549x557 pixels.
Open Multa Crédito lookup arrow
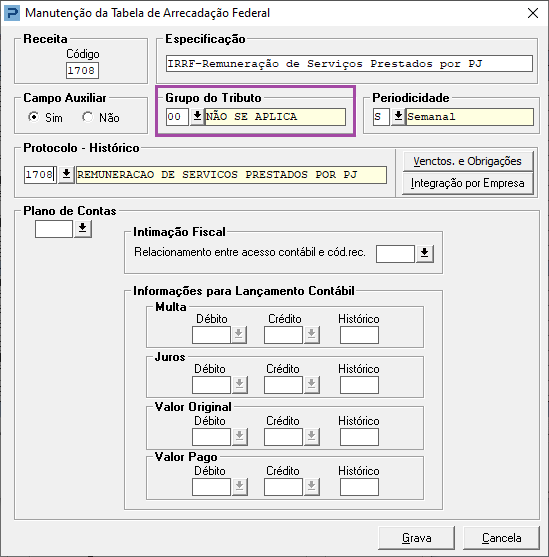click(x=312, y=335)
